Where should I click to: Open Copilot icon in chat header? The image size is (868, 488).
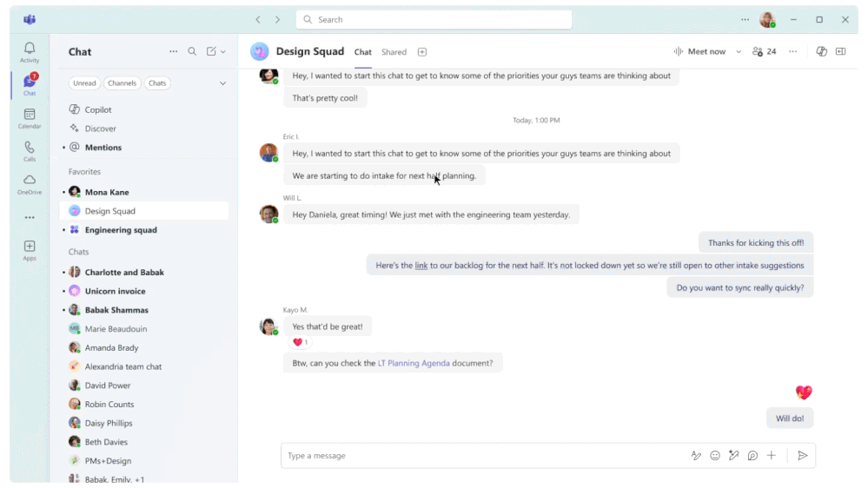pos(821,51)
